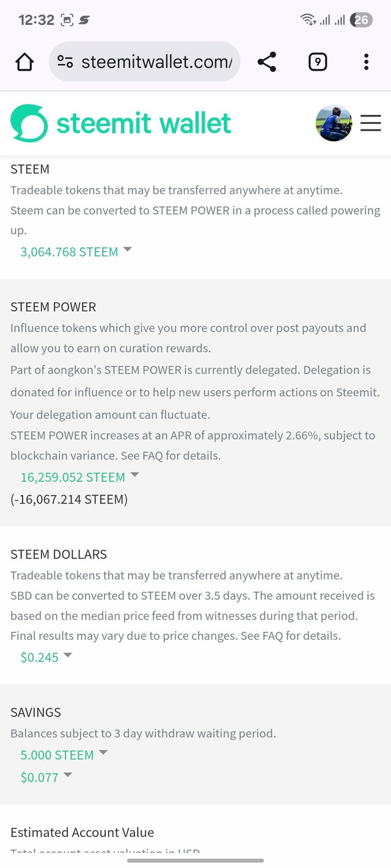Open the tab switcher showing 9 tabs
Screen dimensions: 391x868
[x=318, y=62]
